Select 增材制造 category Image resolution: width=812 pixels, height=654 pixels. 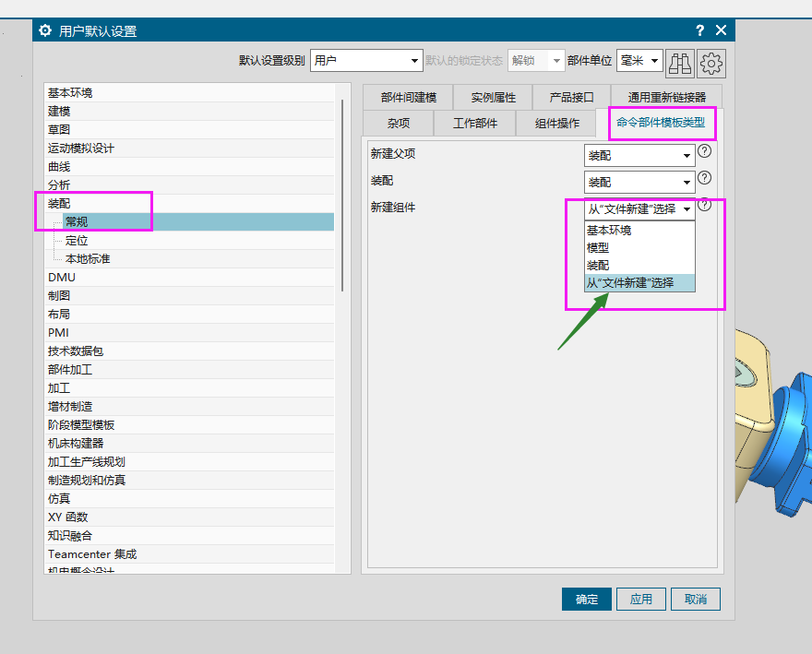(x=189, y=407)
